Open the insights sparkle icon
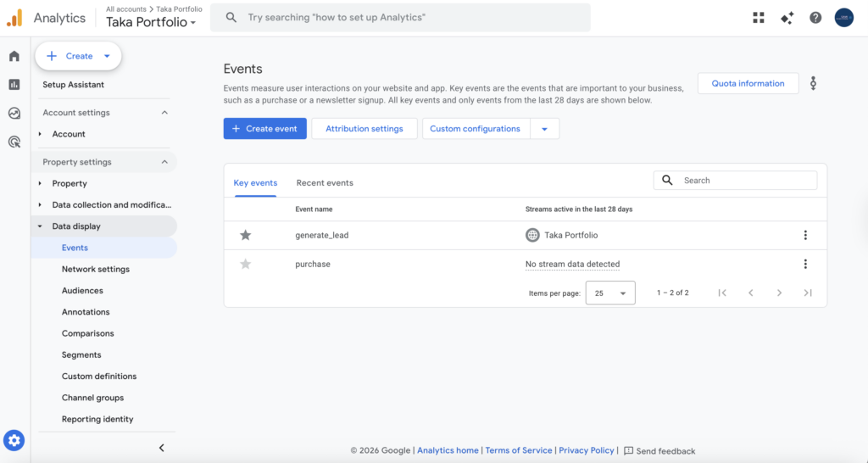 pos(787,18)
